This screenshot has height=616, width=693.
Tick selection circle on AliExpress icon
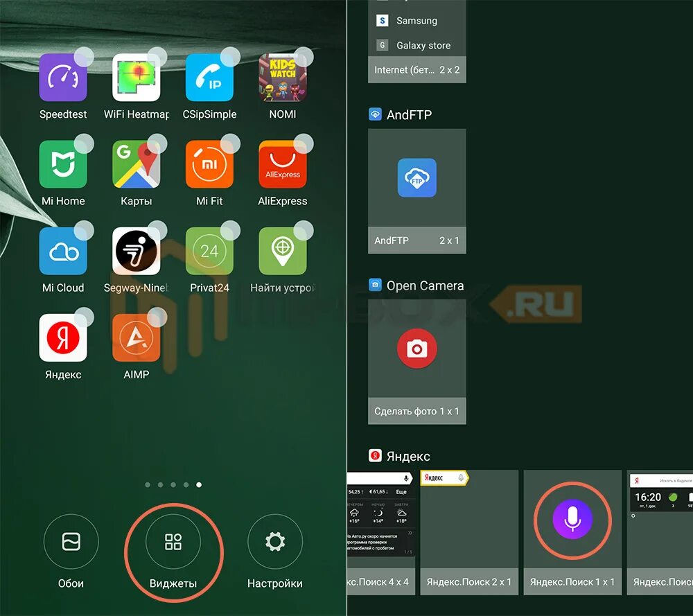click(x=304, y=143)
